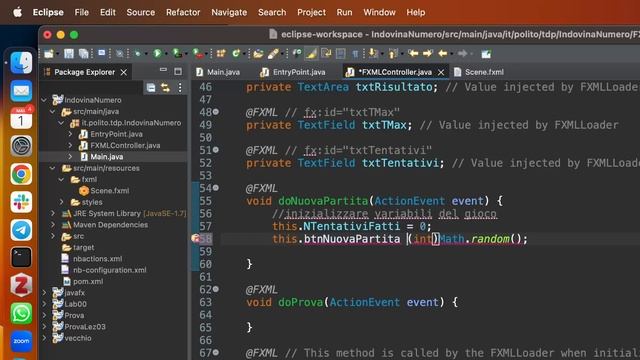
Task: Click the Save floppy disk icon
Action: 69,53
